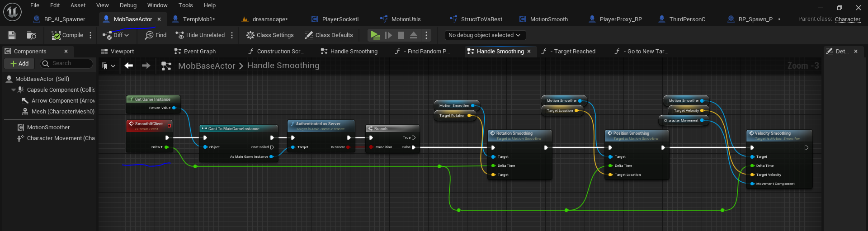Open Find in blueprint
This screenshot has height=231, width=868.
click(x=156, y=35)
